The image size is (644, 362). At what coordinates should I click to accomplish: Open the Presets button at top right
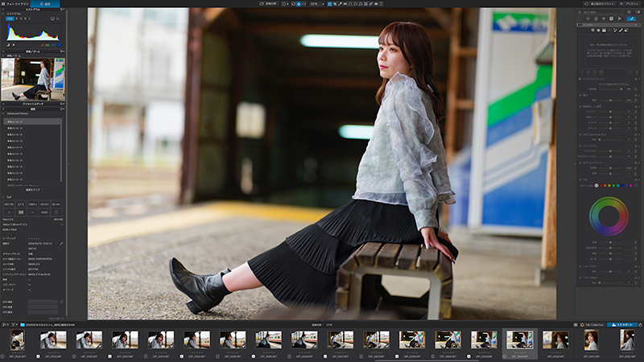(x=630, y=4)
